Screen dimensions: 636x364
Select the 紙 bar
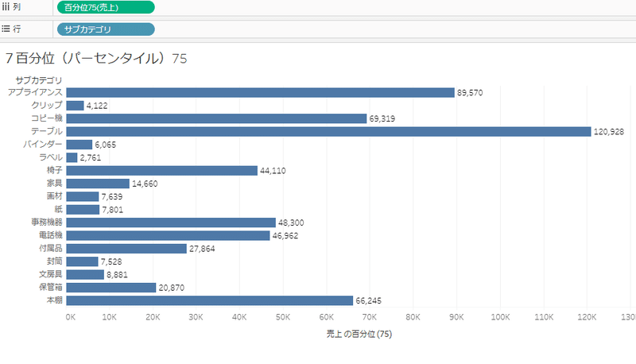[83, 210]
